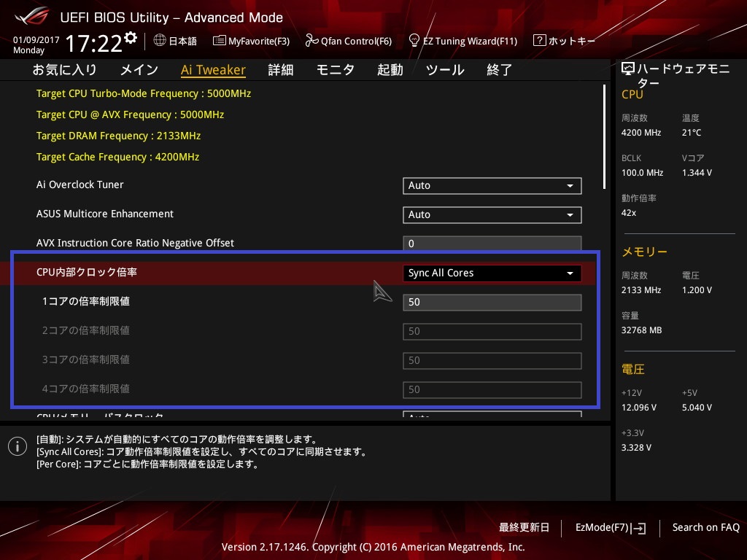
Task: Select the 1コアの倍率制限値 label
Action: click(x=86, y=301)
